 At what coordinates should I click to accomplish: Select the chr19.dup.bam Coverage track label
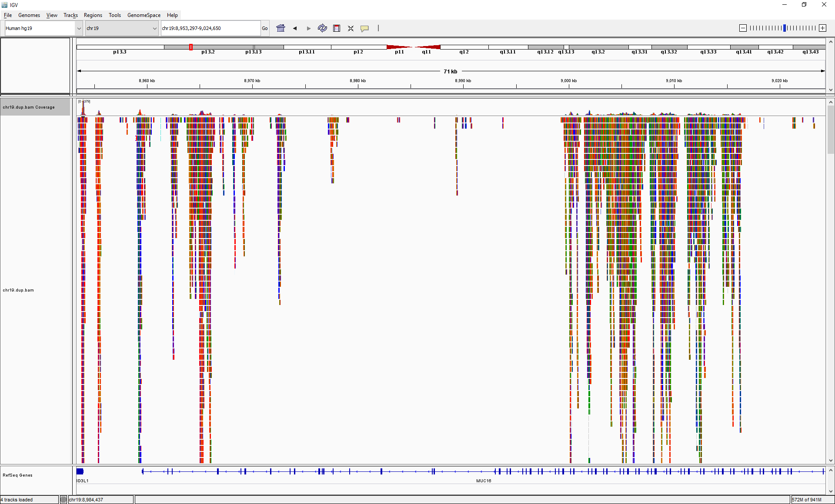pos(35,107)
